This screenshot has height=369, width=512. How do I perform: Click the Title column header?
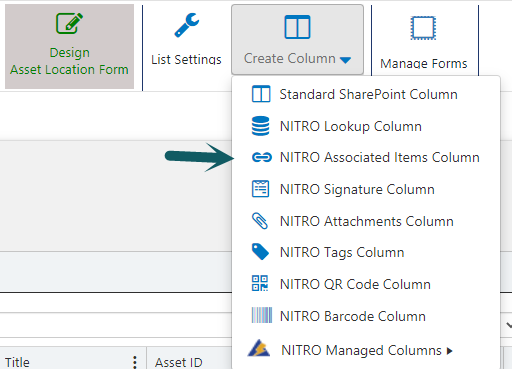click(17, 362)
